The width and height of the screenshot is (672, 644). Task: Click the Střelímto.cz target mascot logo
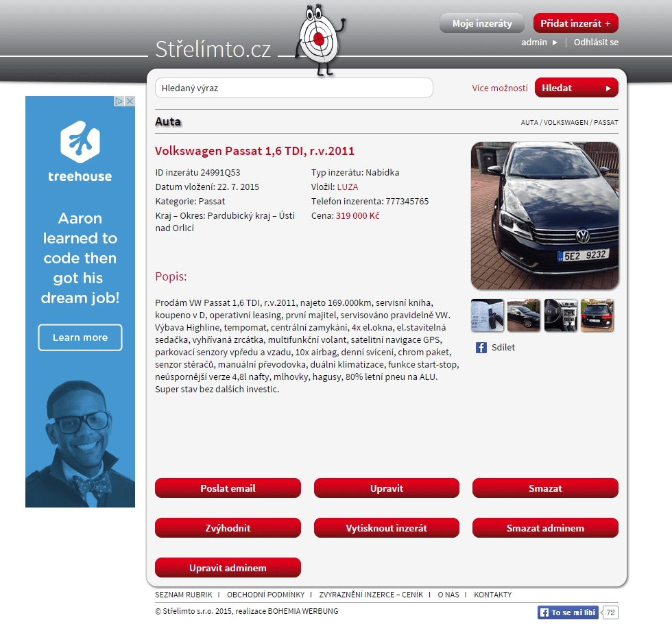tap(320, 40)
